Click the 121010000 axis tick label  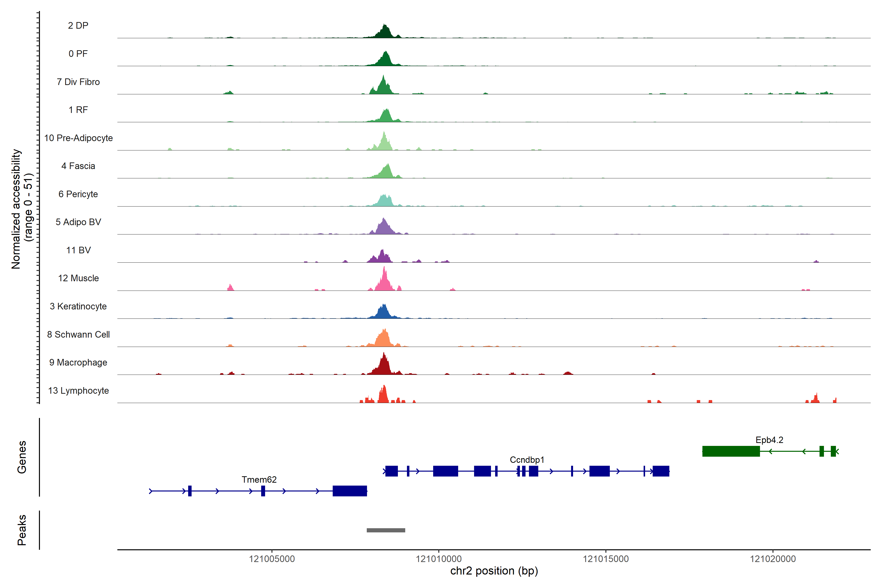click(x=438, y=559)
